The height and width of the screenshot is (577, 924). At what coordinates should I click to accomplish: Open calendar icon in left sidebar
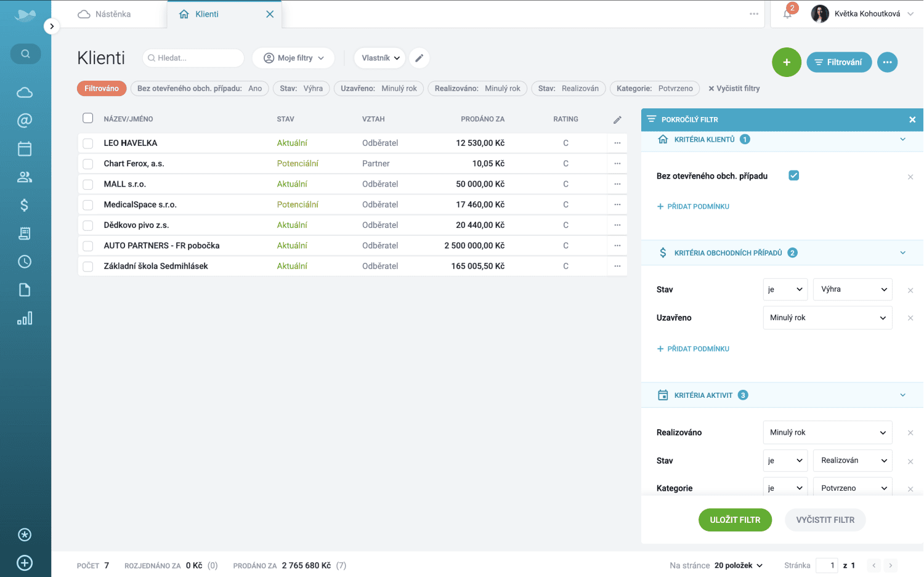[25, 149]
